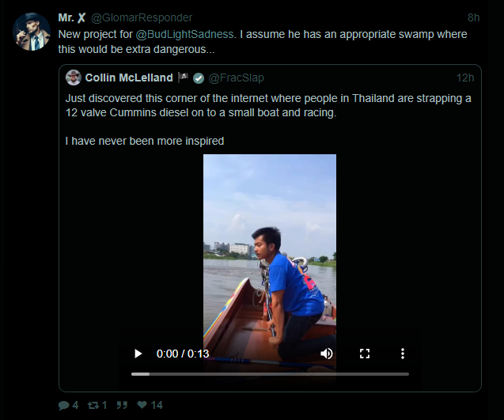The width and height of the screenshot is (504, 420).
Task: Quote this post with quotation icon
Action: click(x=122, y=405)
